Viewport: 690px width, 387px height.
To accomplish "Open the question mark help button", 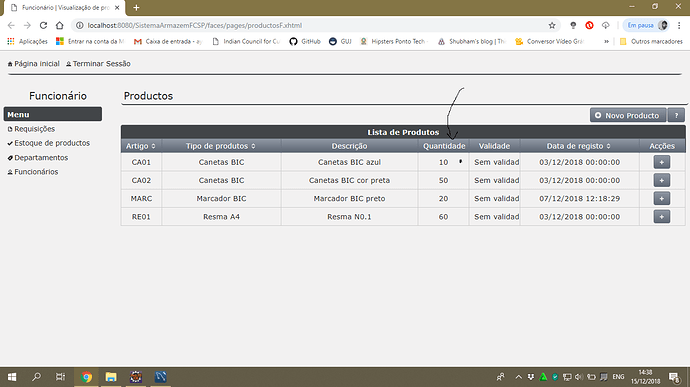I will (x=676, y=115).
